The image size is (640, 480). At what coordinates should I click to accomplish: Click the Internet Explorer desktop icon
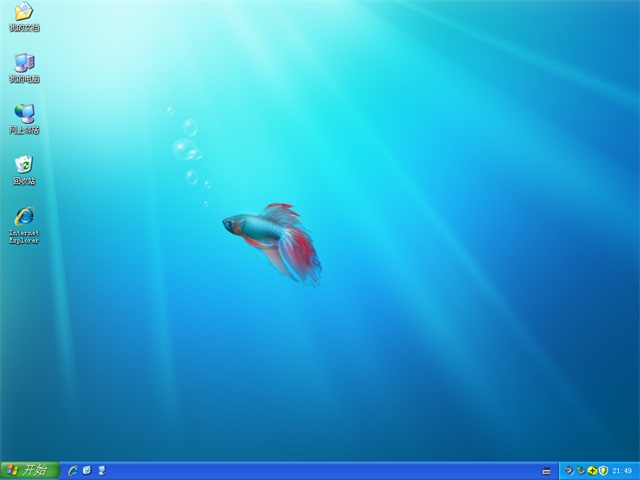click(24, 216)
